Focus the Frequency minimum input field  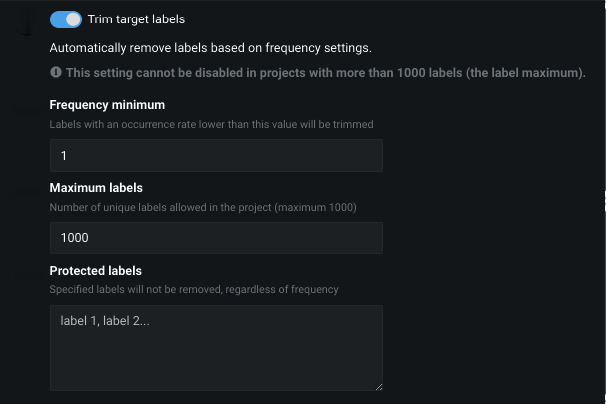pyautogui.click(x=216, y=155)
